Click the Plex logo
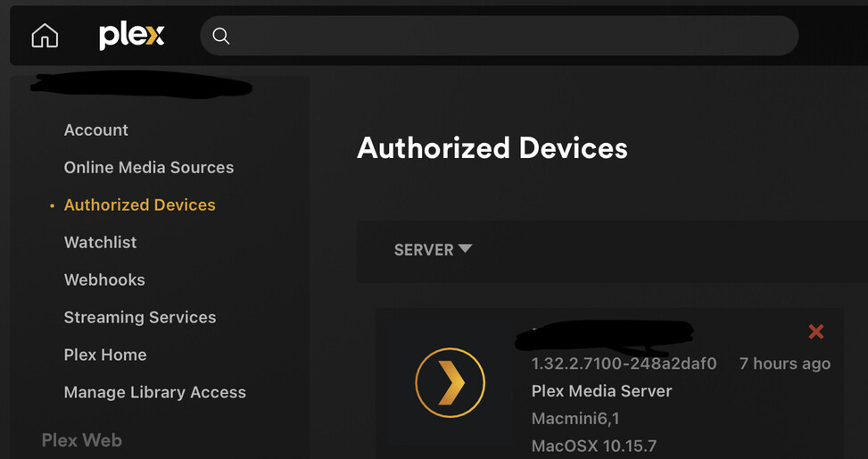The image size is (868, 459). coord(131,36)
